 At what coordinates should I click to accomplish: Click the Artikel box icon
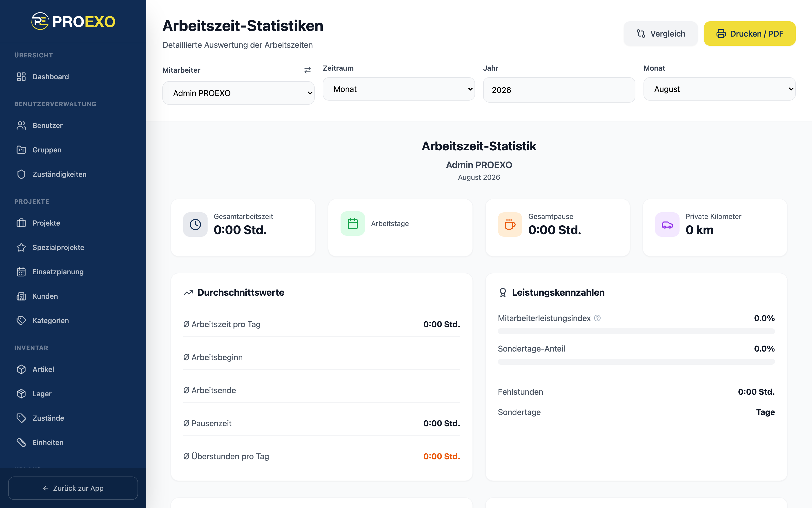pos(21,369)
